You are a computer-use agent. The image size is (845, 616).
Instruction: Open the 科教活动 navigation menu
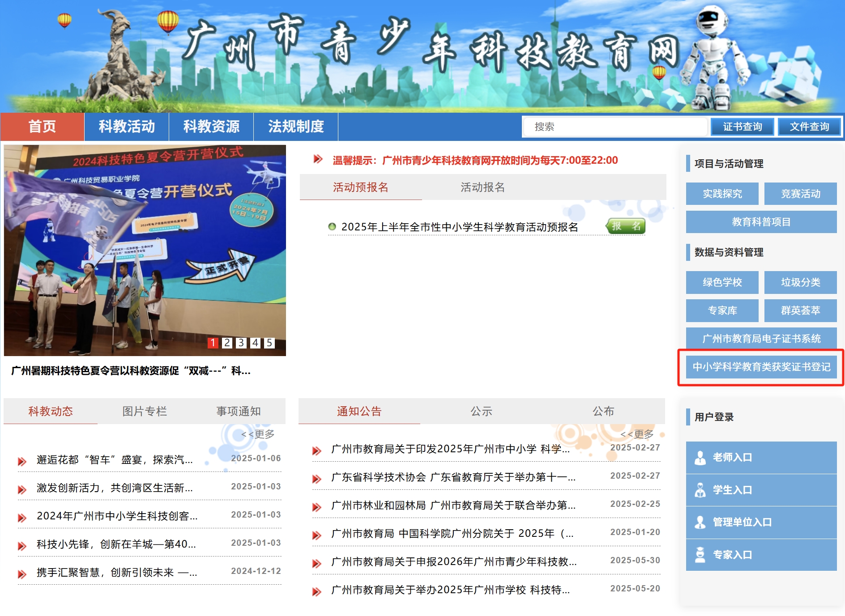[x=127, y=127]
